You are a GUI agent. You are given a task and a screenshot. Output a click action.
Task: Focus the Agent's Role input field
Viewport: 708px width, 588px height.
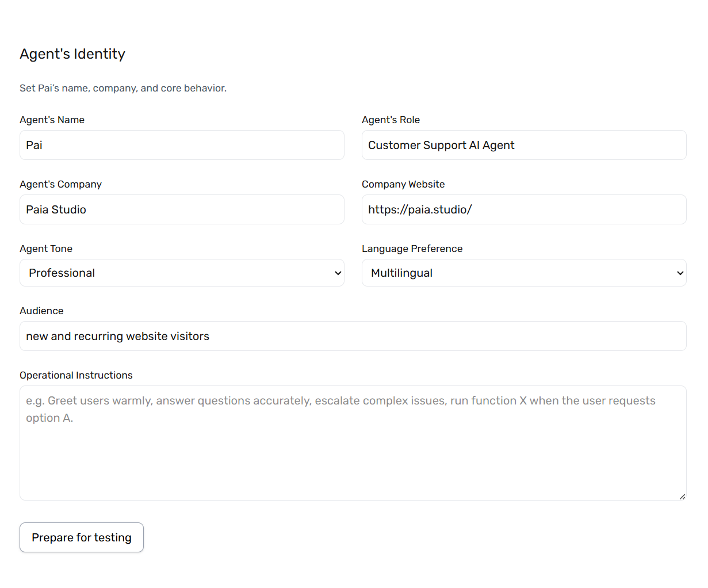tap(524, 145)
